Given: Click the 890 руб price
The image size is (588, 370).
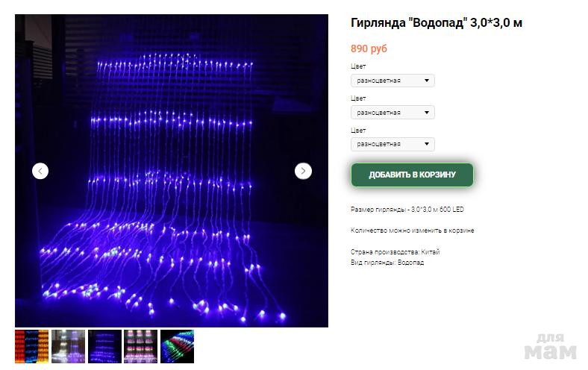Looking at the screenshot, I should [x=369, y=48].
